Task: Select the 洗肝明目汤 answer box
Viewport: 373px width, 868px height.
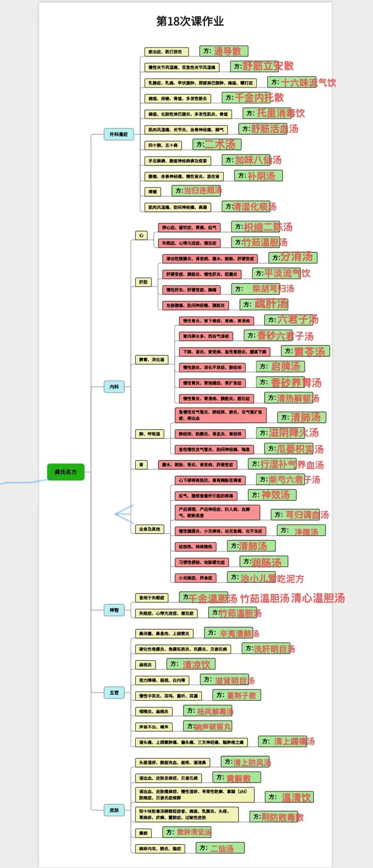Action: (x=266, y=648)
